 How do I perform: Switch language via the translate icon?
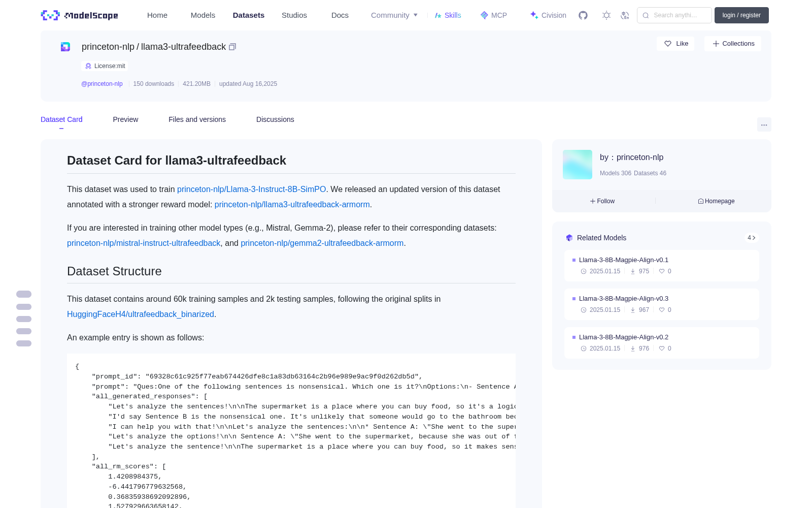625,15
